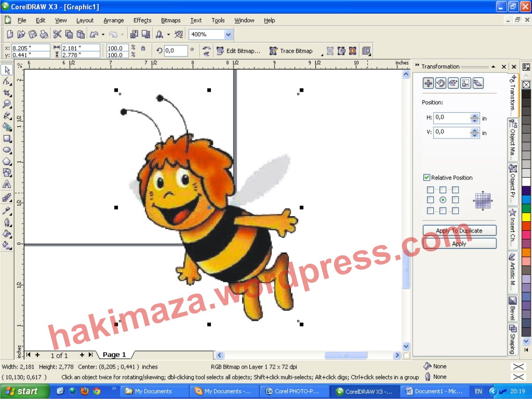Click the Print icon

(44, 34)
